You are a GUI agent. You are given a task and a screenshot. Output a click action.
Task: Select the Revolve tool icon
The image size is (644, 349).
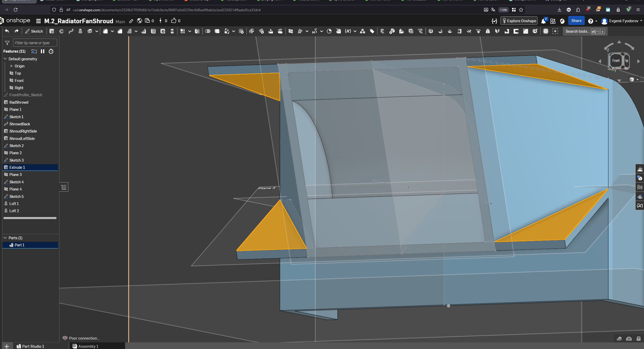61,31
